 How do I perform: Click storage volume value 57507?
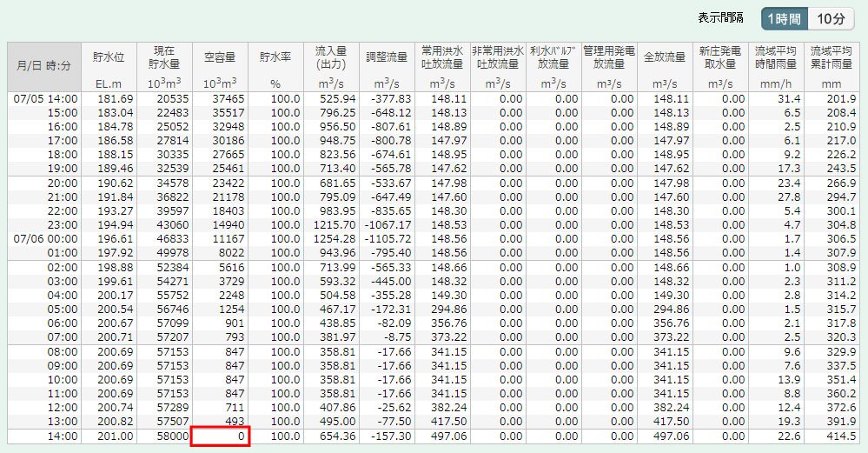click(x=173, y=421)
